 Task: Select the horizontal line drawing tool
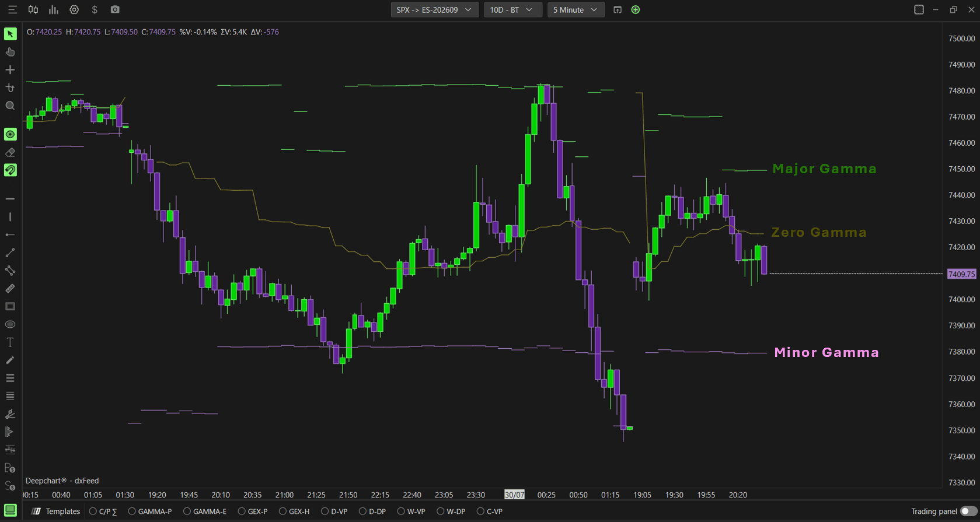point(10,199)
